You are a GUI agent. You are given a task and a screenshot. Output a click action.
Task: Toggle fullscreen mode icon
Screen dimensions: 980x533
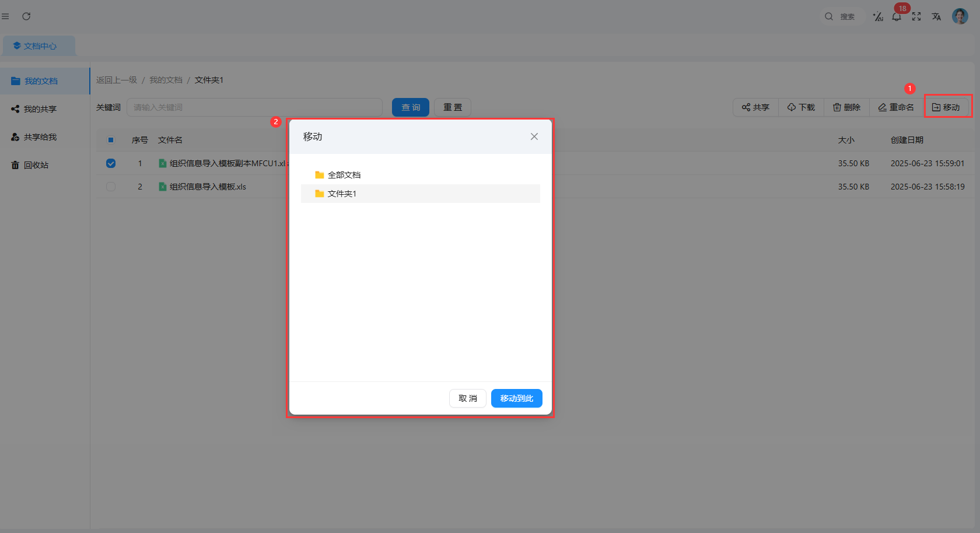click(x=916, y=16)
